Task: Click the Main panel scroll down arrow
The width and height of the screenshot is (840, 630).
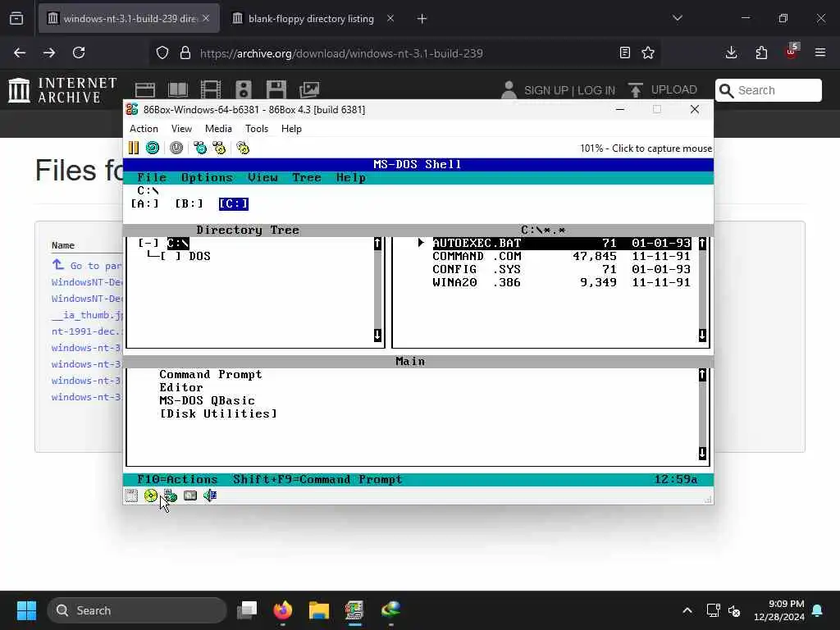Action: (x=702, y=453)
